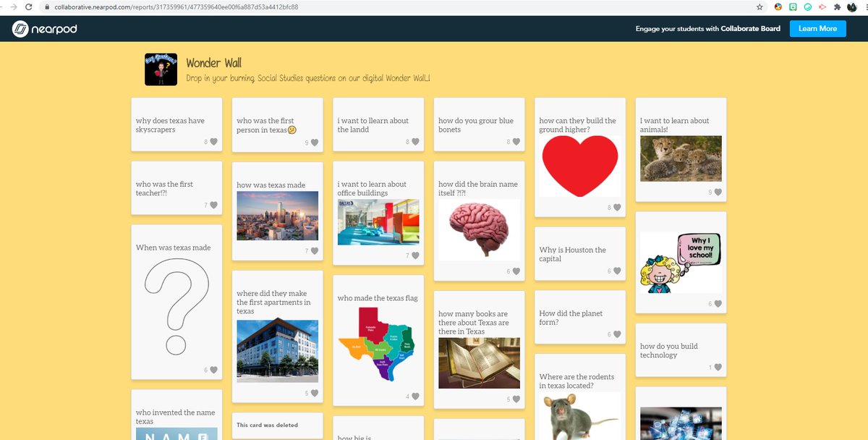Open the city skyline image on 'how was texas made'
This screenshot has height=440, width=868.
(277, 216)
